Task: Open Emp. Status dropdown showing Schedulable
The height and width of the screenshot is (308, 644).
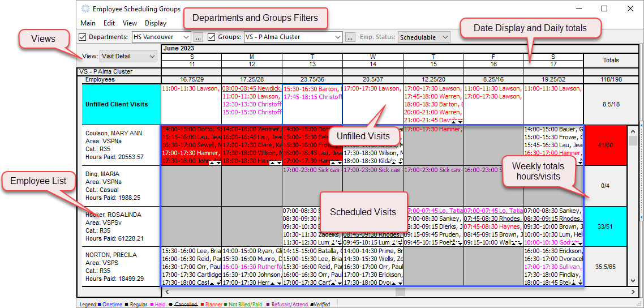Action: click(444, 37)
